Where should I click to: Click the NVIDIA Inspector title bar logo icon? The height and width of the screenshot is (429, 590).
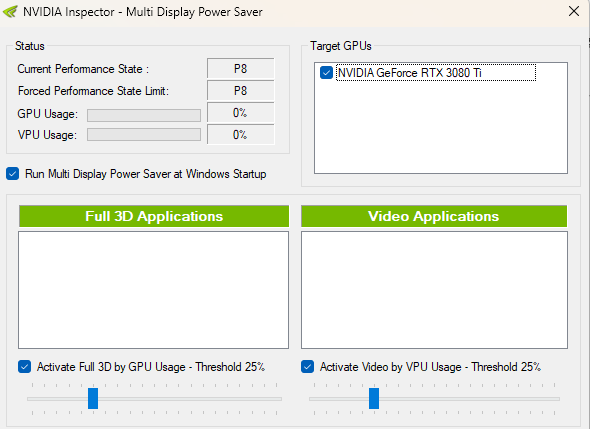click(x=10, y=12)
